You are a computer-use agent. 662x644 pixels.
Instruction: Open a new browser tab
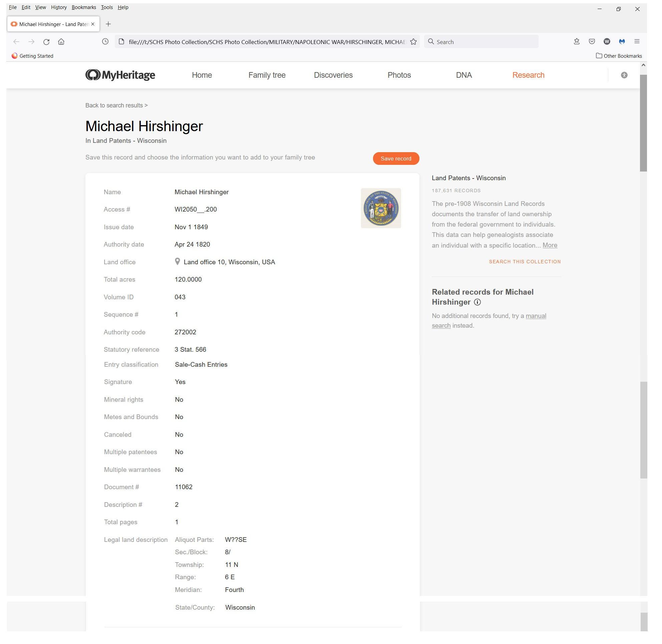tap(108, 24)
